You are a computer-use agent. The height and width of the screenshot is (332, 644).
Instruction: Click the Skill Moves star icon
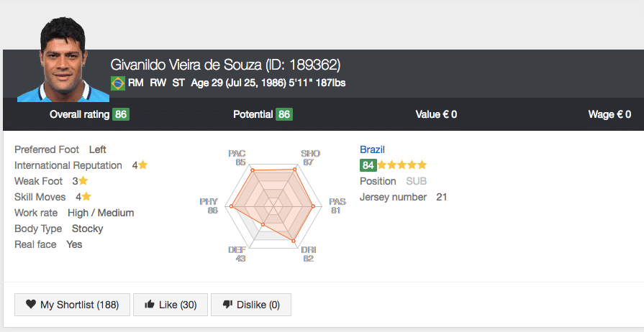[x=86, y=197]
